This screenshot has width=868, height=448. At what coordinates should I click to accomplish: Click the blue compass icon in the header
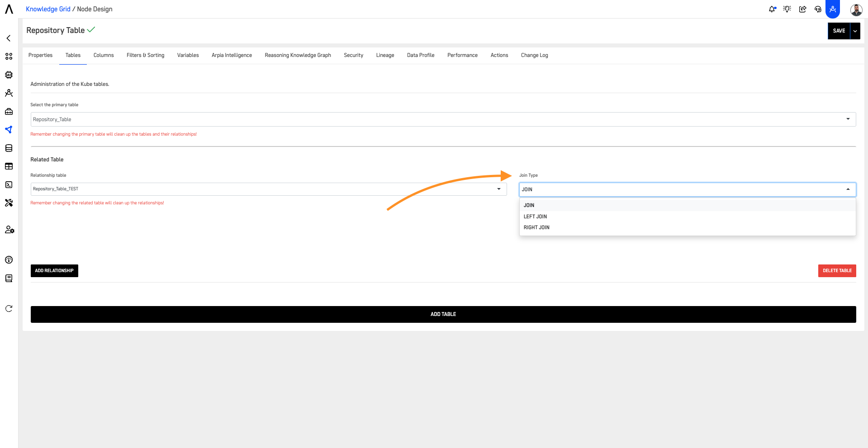(x=833, y=9)
